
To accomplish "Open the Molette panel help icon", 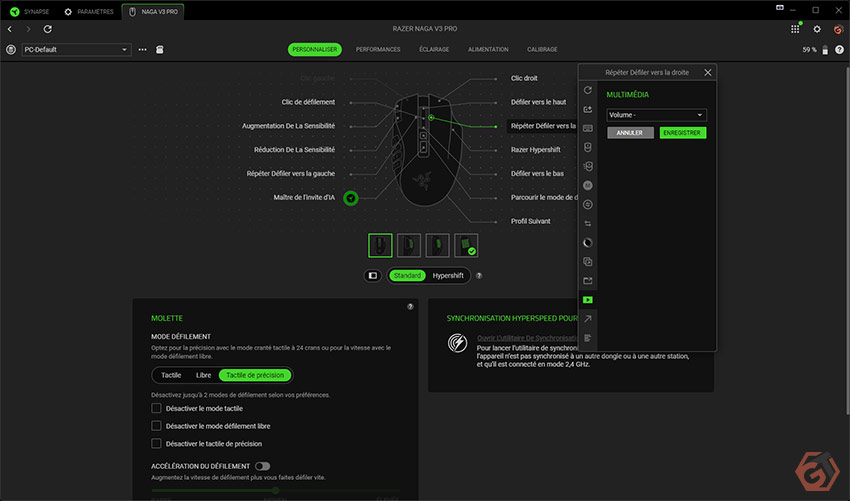I will 410,306.
